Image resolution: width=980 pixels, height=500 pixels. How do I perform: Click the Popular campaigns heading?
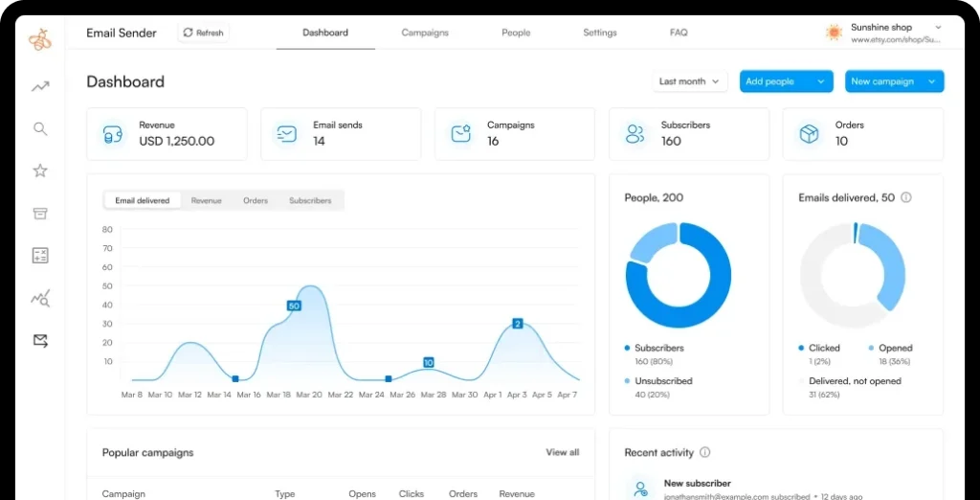tap(148, 452)
